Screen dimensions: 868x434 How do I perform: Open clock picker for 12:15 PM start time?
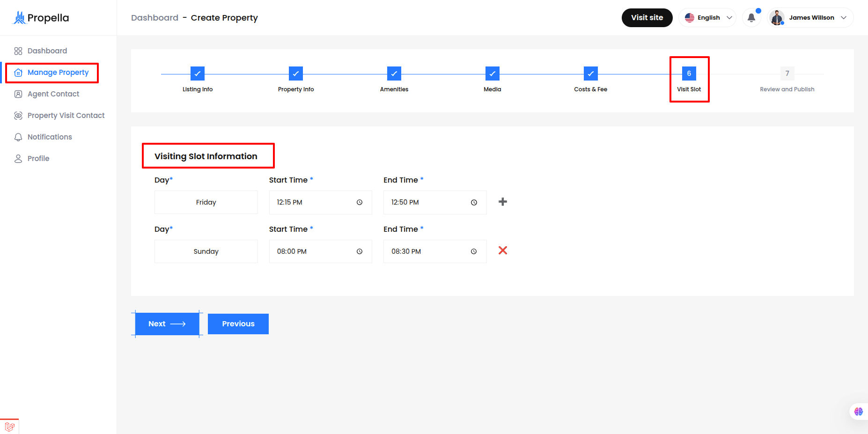click(360, 202)
